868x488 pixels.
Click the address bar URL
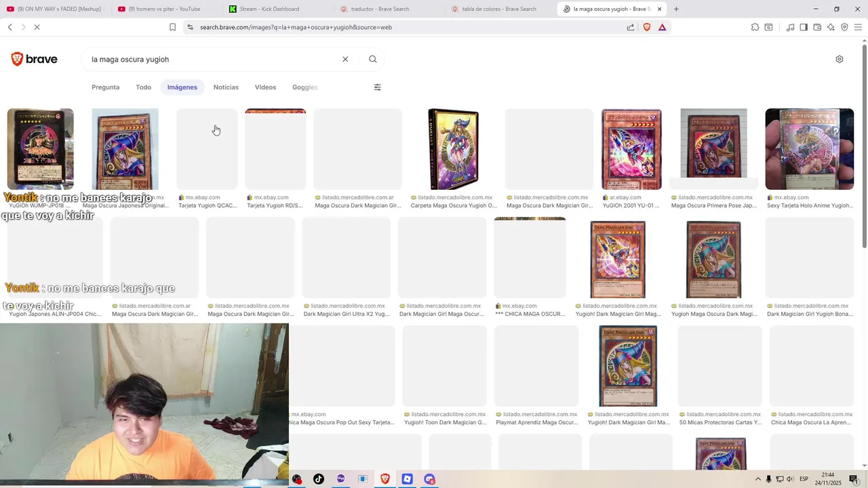tap(296, 27)
